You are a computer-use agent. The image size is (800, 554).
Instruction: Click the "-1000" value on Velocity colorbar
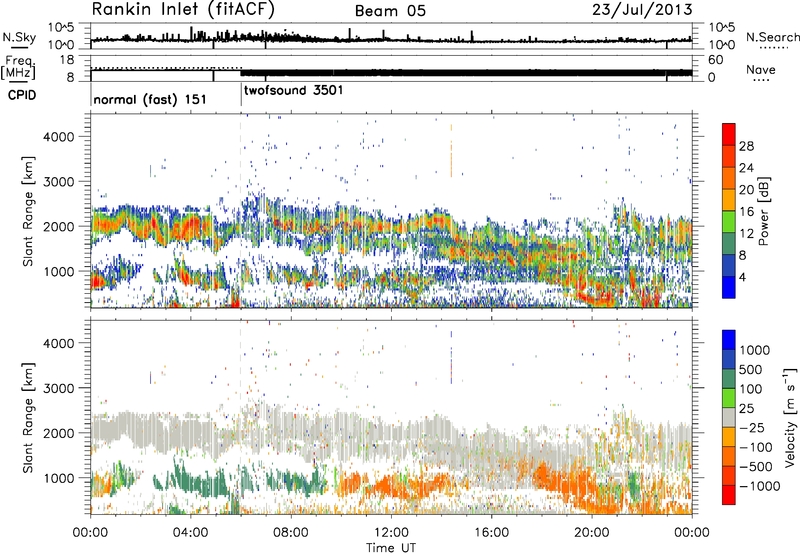tap(759, 486)
